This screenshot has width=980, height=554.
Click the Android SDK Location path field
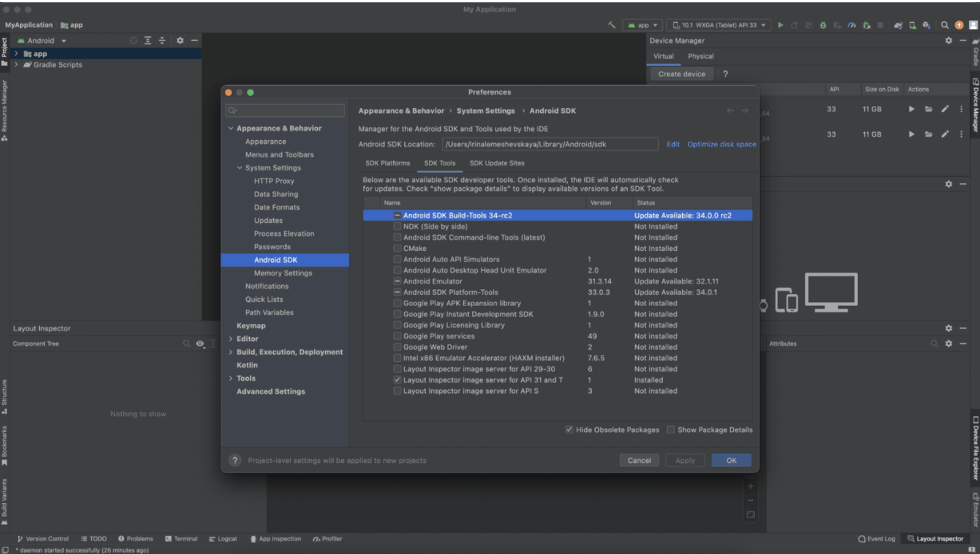[550, 144]
